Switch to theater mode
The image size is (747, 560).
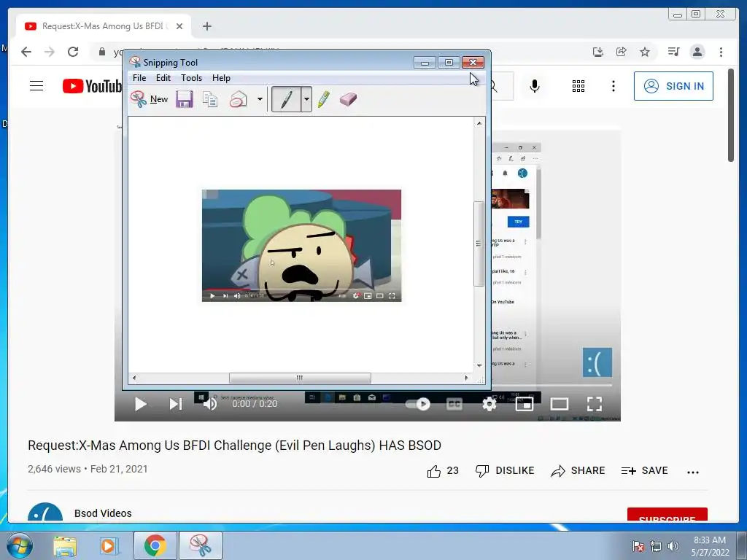[x=559, y=404]
